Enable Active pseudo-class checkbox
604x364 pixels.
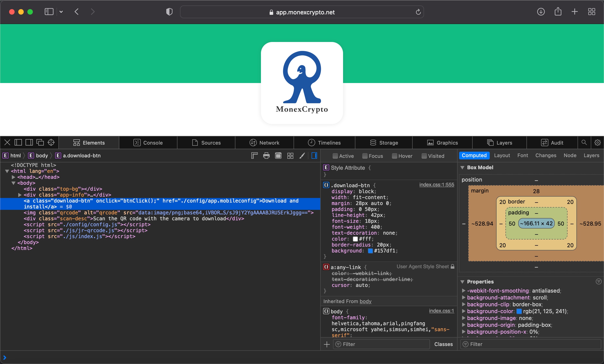tap(335, 156)
